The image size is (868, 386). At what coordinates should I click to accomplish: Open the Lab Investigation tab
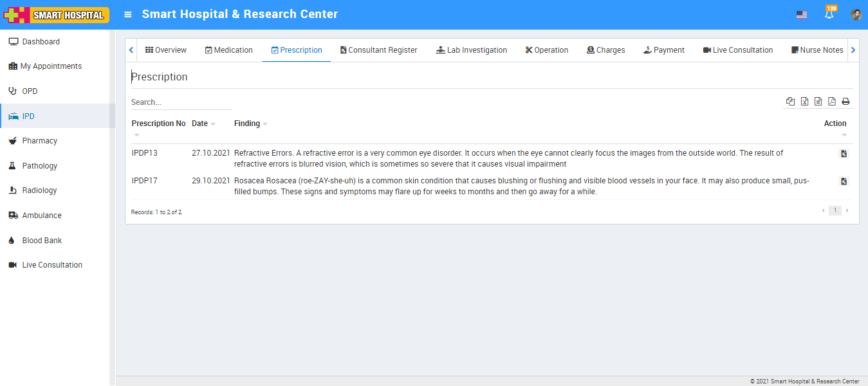(471, 50)
